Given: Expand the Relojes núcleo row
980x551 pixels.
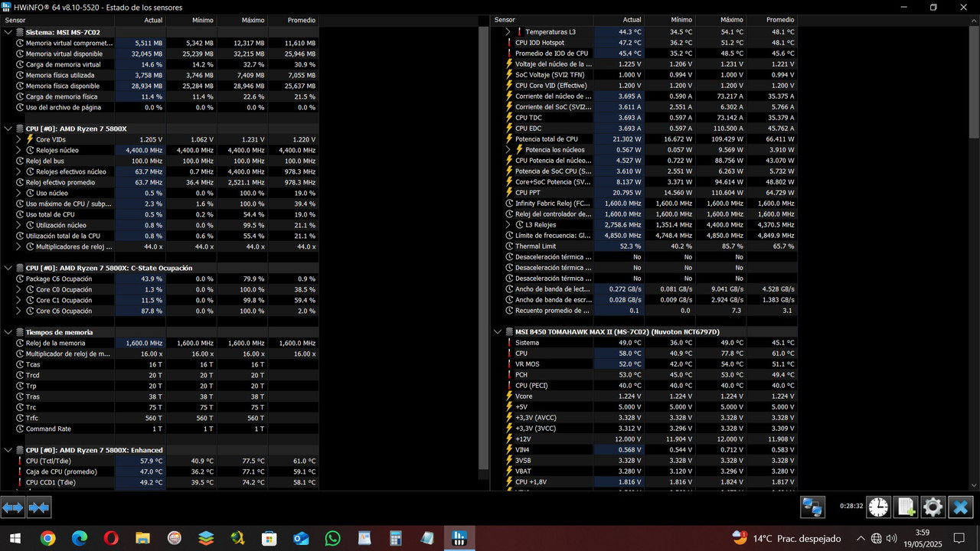Looking at the screenshot, I should click(19, 150).
